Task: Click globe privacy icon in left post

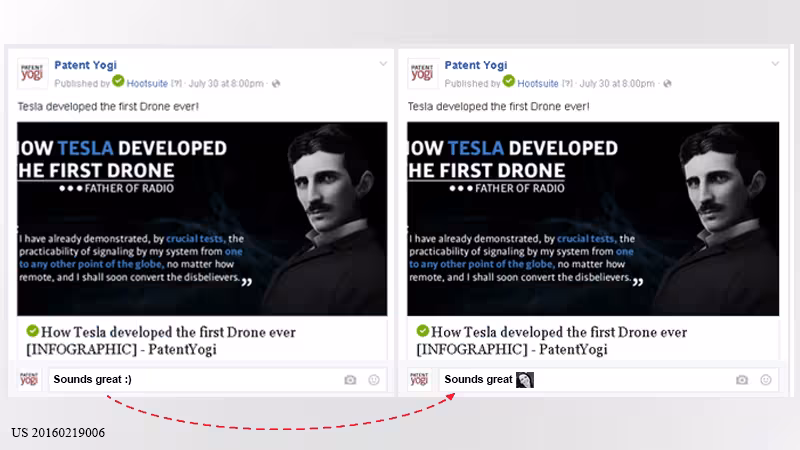Action: point(276,84)
